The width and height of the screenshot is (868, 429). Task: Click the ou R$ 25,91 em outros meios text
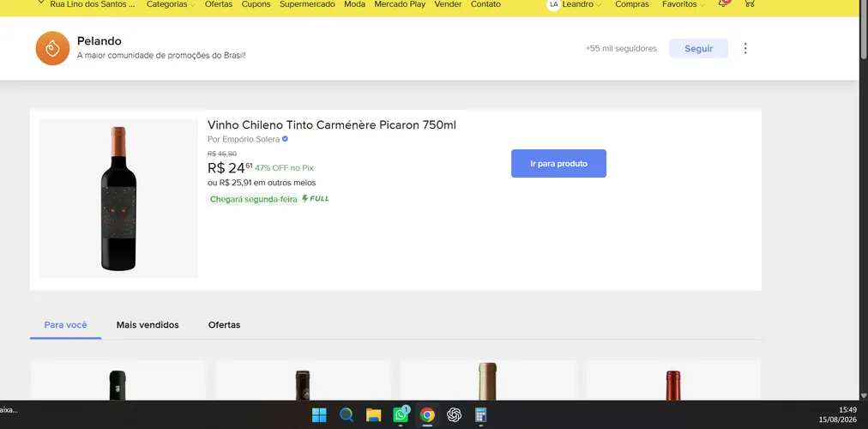[x=262, y=183]
